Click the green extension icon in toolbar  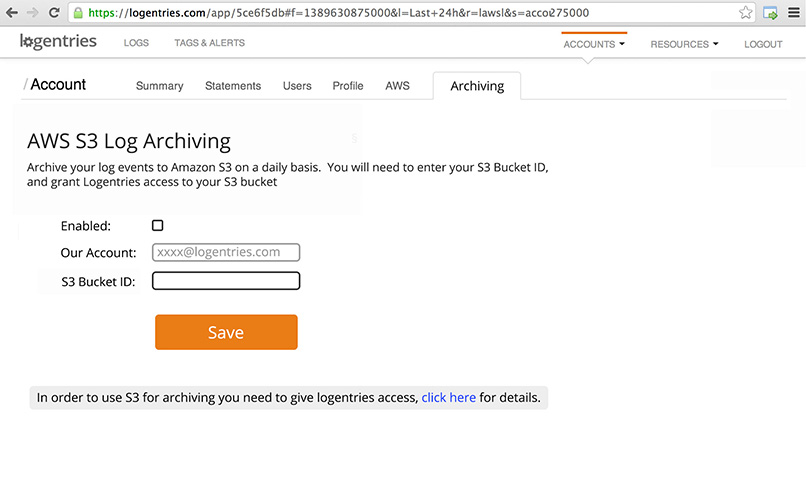(770, 13)
